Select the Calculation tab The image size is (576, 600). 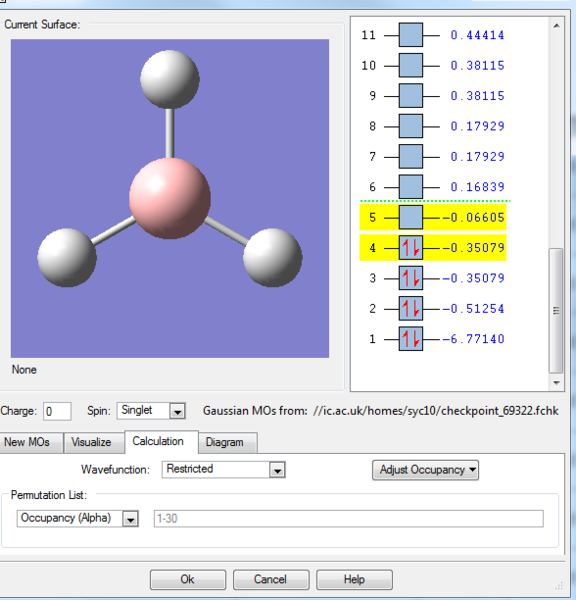pos(162,442)
